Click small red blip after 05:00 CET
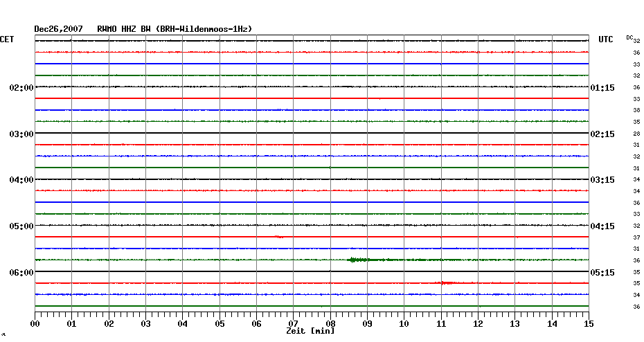This screenshot has height=342, width=644. pos(278,237)
